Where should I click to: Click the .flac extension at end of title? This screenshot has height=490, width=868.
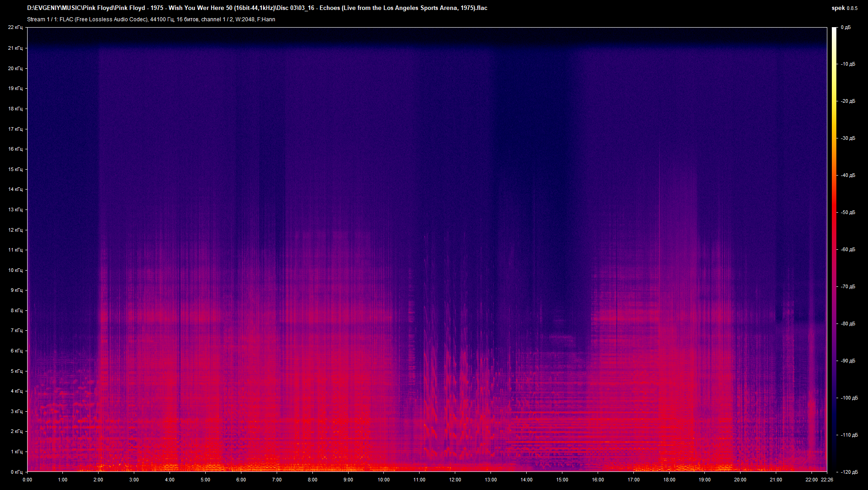coord(481,8)
